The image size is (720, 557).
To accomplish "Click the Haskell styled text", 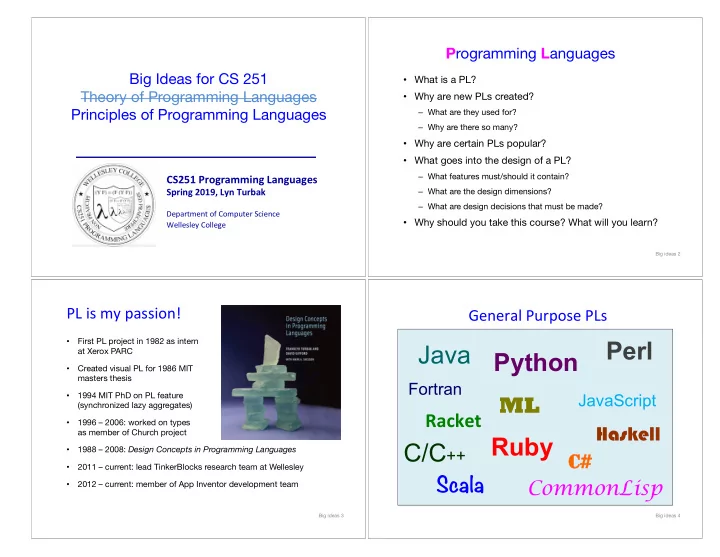I will click(628, 434).
